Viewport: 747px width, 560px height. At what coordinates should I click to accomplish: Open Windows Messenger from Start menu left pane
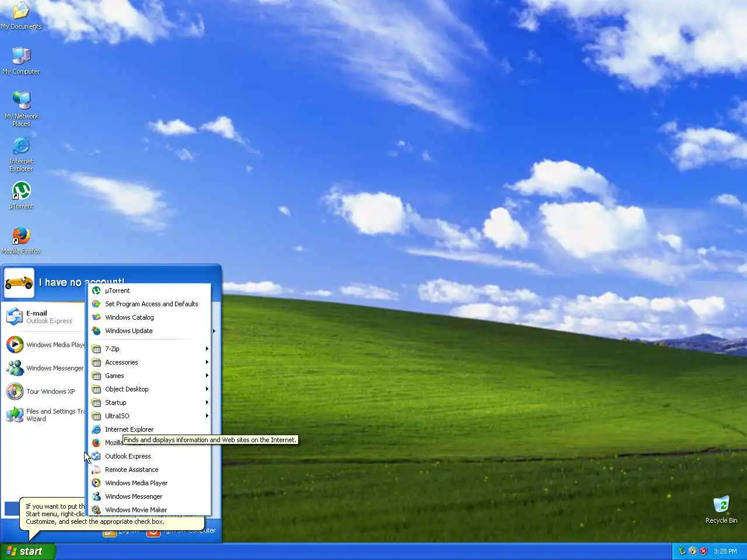coord(44,368)
